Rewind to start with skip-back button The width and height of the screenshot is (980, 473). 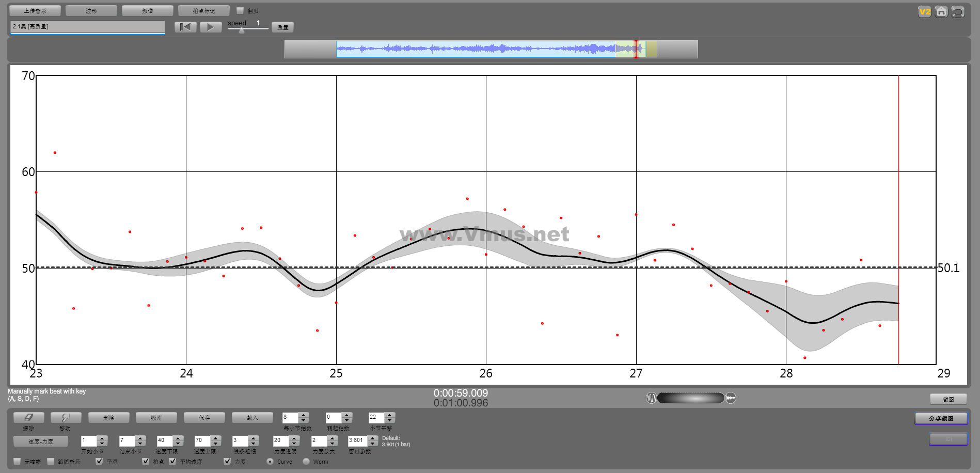click(x=185, y=27)
